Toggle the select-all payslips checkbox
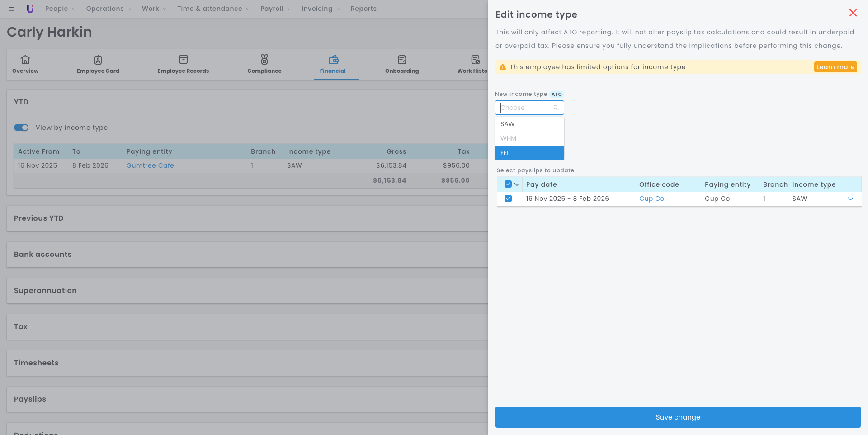The height and width of the screenshot is (435, 868). coord(508,184)
